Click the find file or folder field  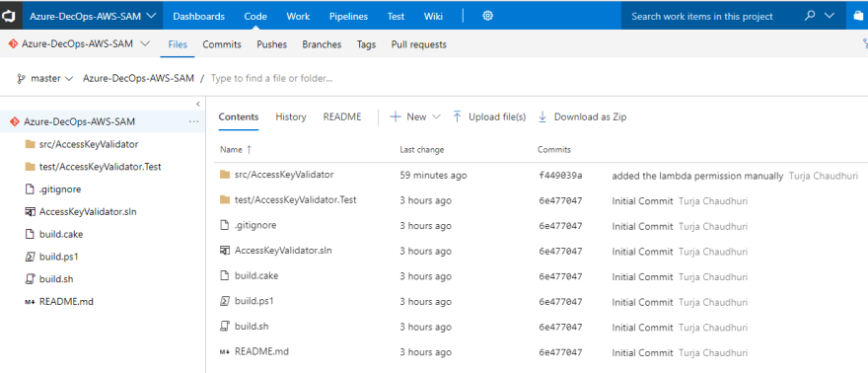271,79
